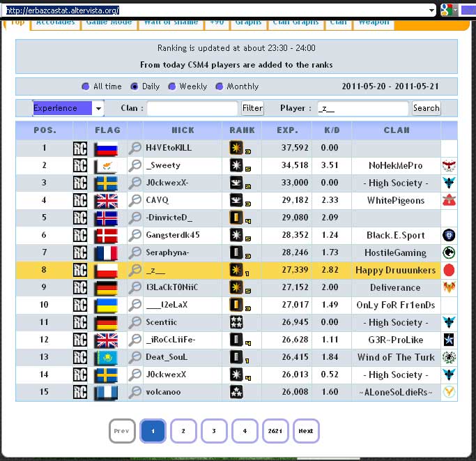Click the RC icon in CAVQ row
The width and height of the screenshot is (476, 461).
click(80, 200)
